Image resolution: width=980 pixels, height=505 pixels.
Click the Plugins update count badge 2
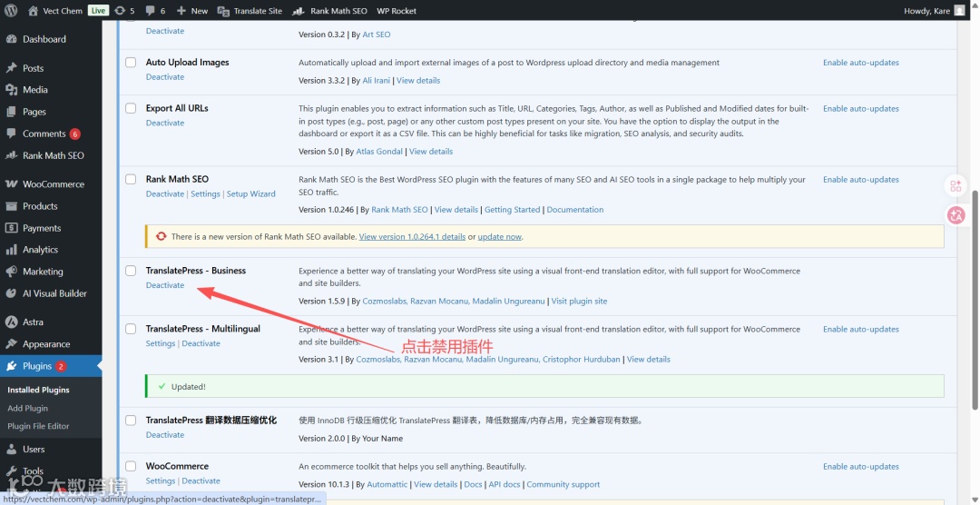click(x=61, y=366)
